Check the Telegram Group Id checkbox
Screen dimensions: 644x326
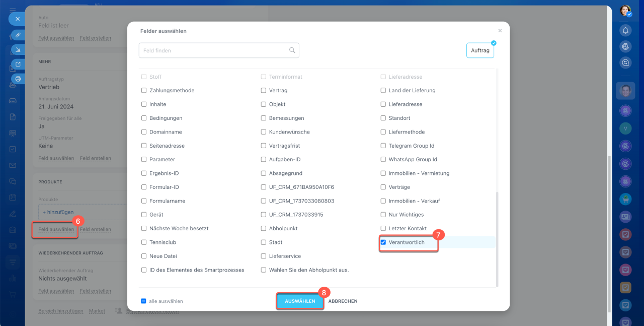tap(383, 146)
